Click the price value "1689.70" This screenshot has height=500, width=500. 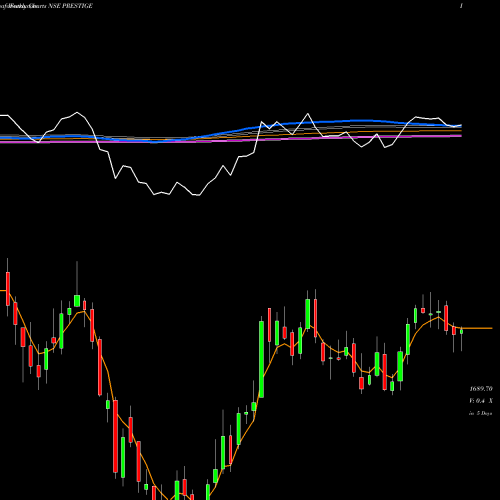[481, 389]
